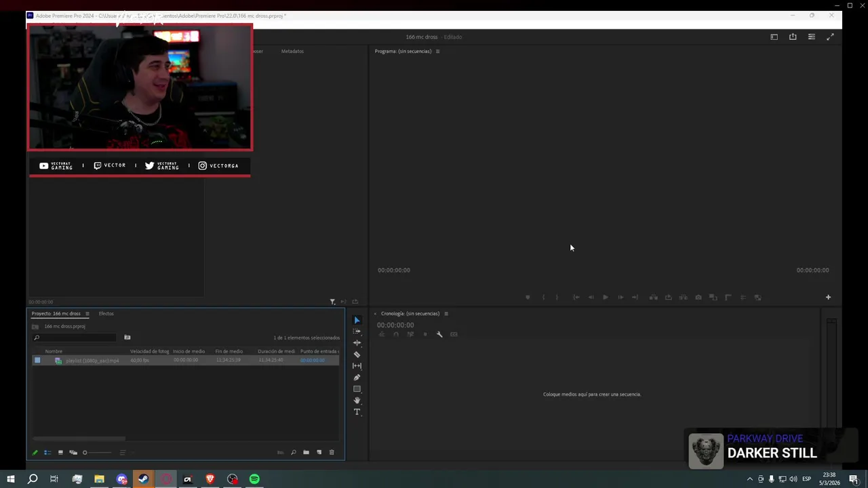Click the create search bin icon beside search field

127,338
